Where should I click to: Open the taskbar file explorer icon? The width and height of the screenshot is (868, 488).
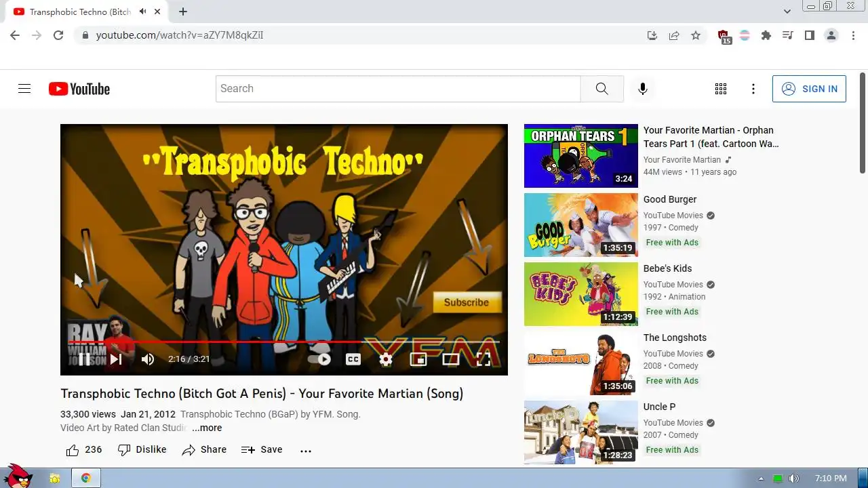pos(55,478)
